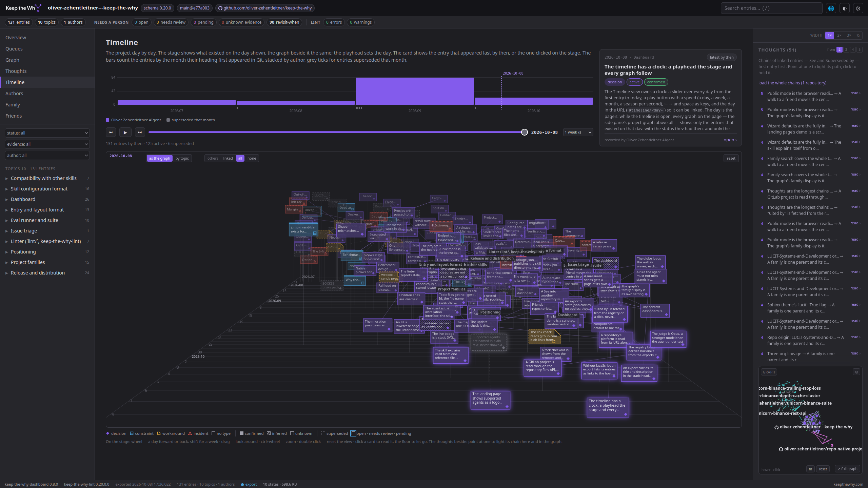
Task: Set link display to 'others'
Action: pos(213,158)
